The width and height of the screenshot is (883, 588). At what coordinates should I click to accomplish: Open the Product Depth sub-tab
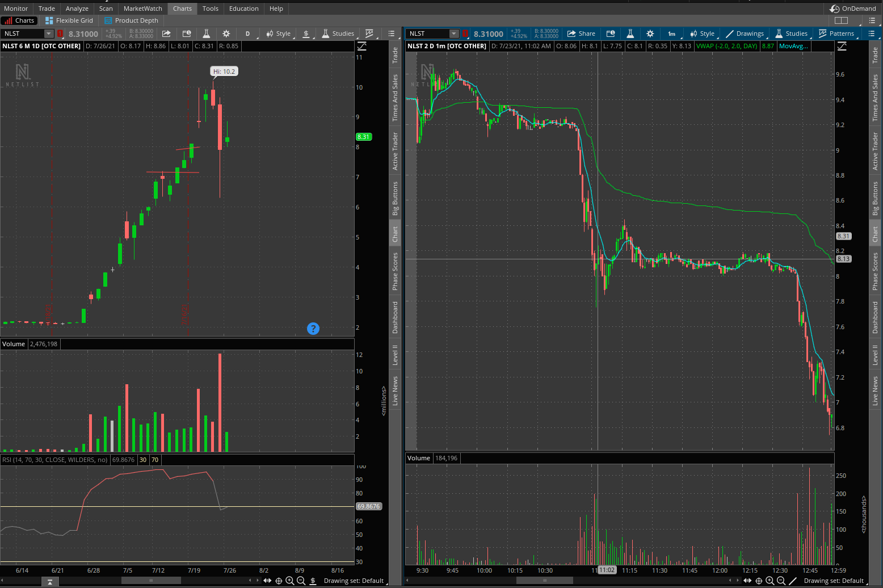(132, 20)
